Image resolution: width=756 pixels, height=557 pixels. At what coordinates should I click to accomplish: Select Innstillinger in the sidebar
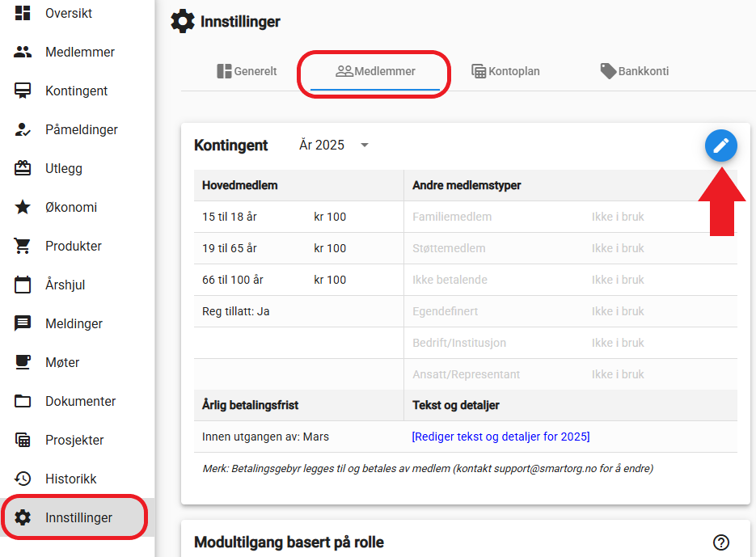77,517
